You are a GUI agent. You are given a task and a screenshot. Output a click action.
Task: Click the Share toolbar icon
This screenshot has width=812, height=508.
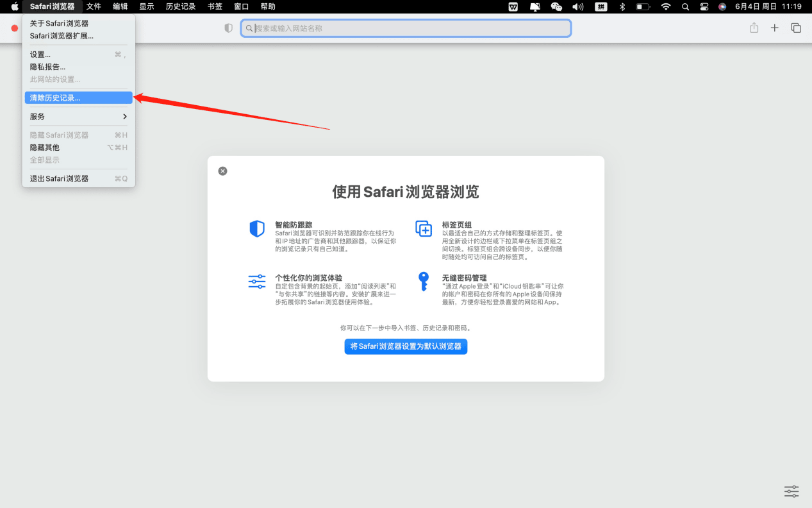coord(754,28)
